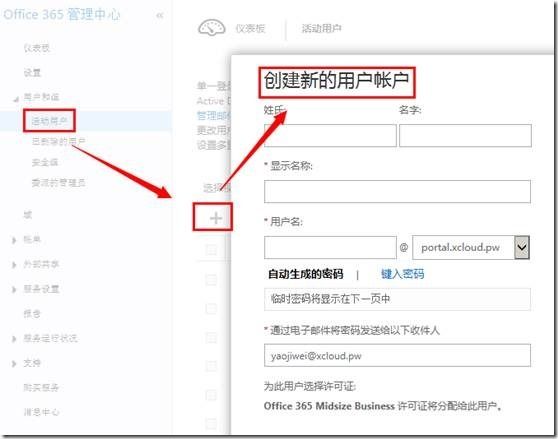The width and height of the screenshot is (558, 439).
Task: Open 已删除的用户 in the sidebar
Action: [x=58, y=142]
